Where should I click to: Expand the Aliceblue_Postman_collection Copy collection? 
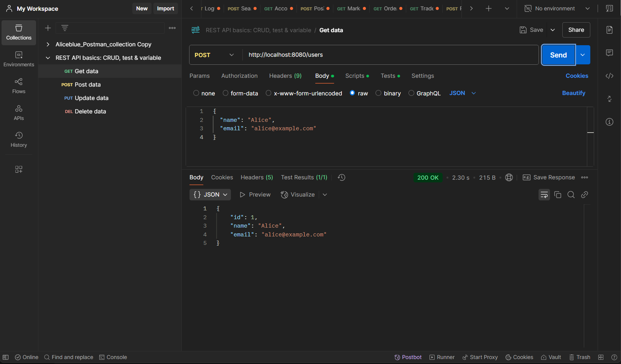(x=48, y=44)
